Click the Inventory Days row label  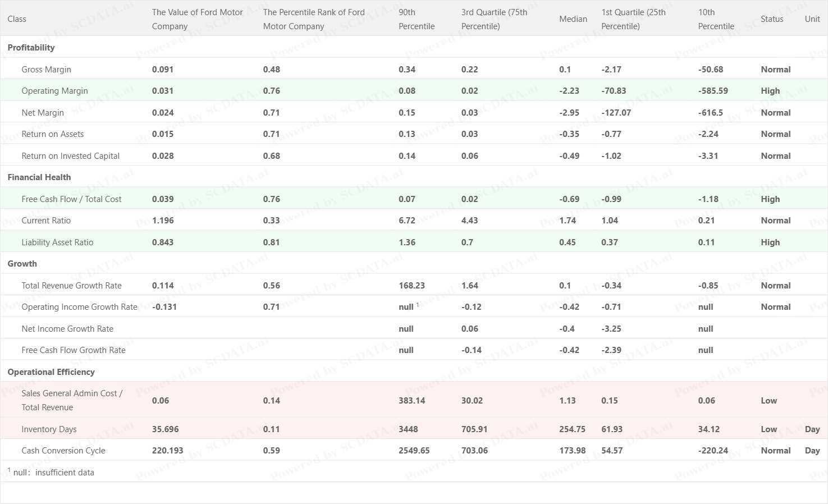[49, 429]
